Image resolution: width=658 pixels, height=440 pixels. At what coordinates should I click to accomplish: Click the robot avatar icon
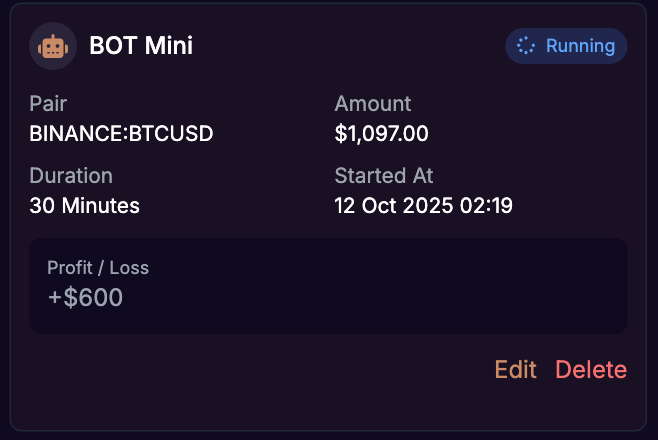53,46
